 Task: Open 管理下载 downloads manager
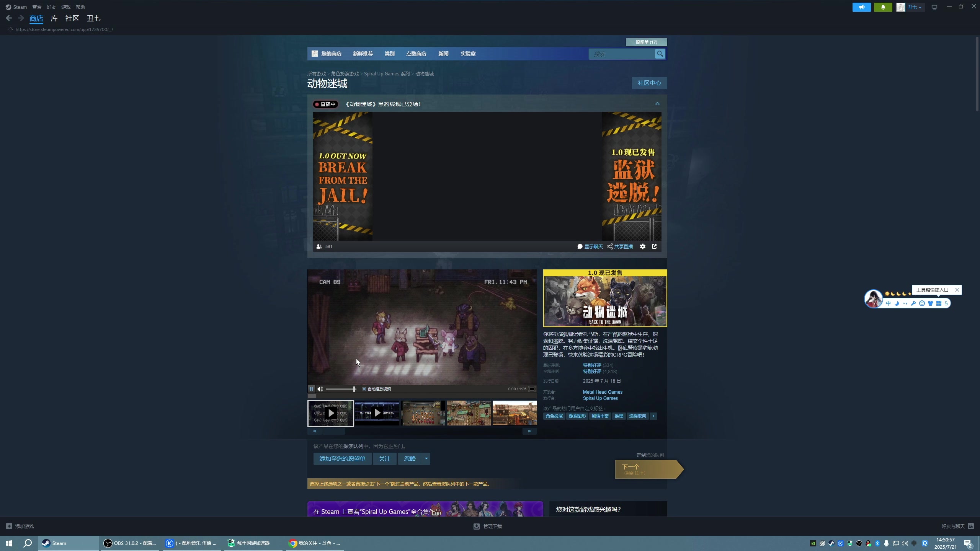tap(488, 526)
